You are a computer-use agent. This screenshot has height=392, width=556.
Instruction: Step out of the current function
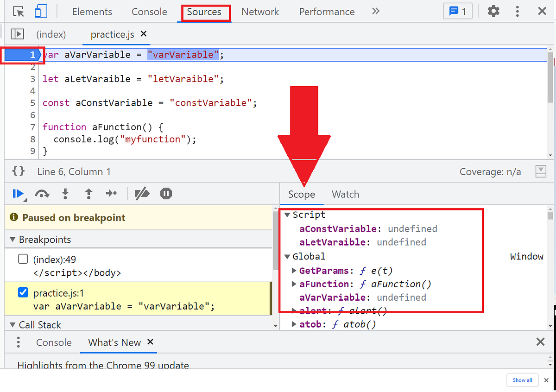88,194
